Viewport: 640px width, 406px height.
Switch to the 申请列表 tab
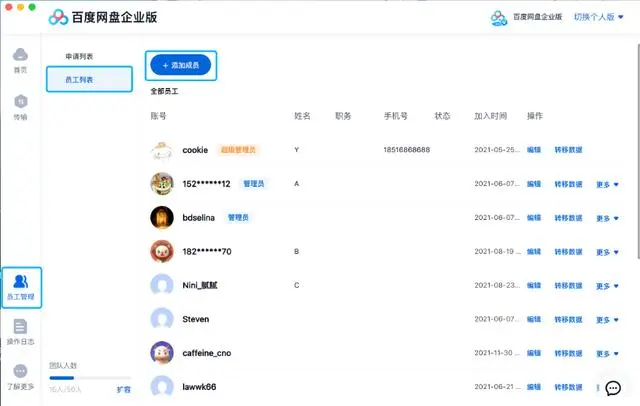tap(79, 56)
